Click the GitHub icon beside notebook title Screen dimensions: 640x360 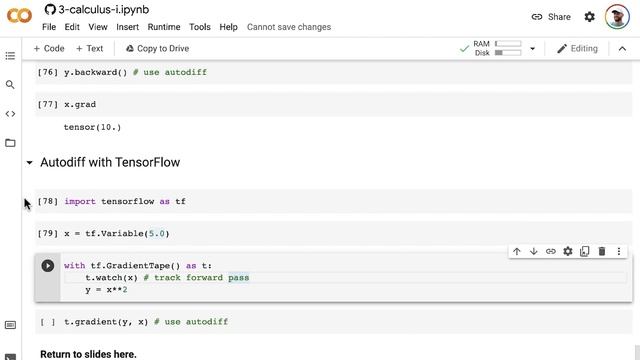click(50, 9)
